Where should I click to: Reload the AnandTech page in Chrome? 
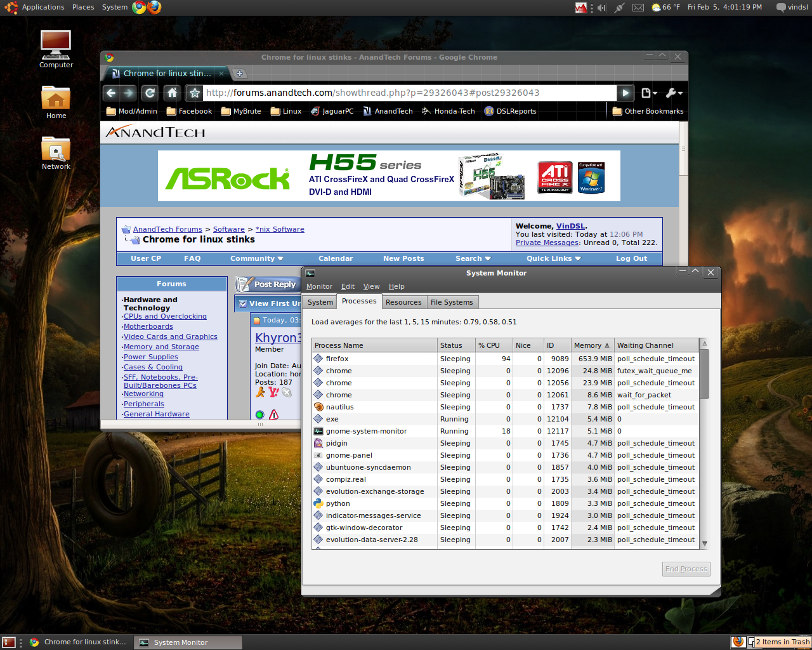click(150, 93)
